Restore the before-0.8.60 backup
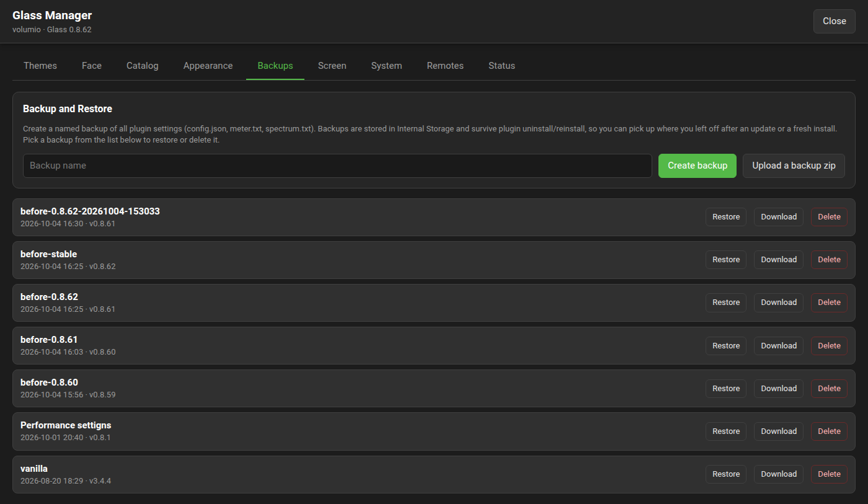This screenshot has width=868, height=504. [726, 389]
